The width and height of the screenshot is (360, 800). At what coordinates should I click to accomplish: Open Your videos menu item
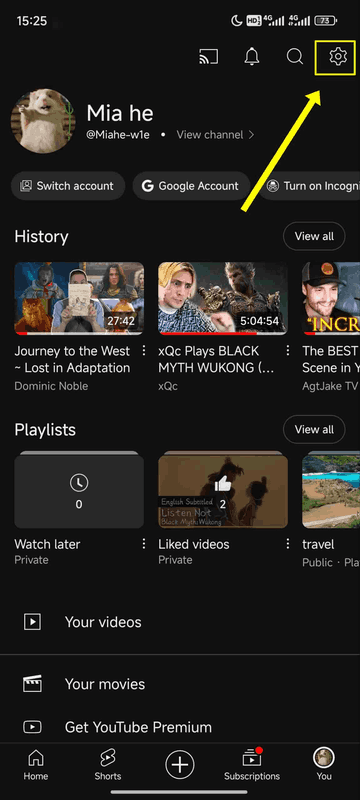(180, 622)
